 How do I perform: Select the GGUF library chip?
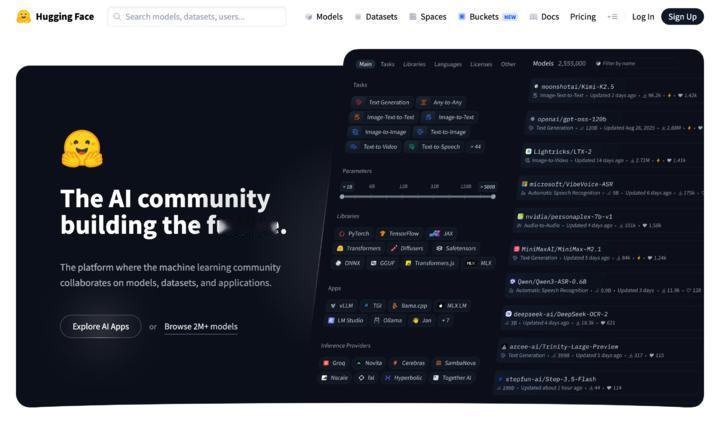[382, 263]
